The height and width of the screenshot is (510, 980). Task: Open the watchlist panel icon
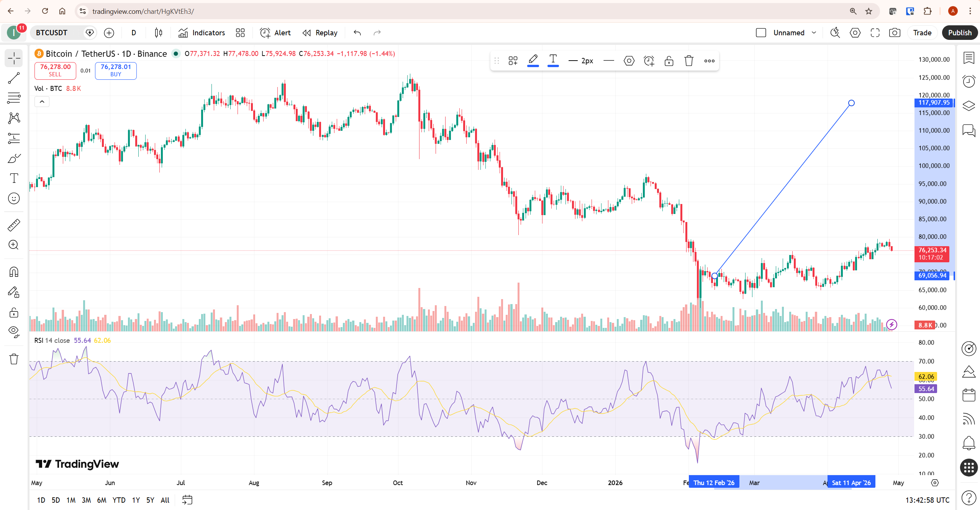969,58
